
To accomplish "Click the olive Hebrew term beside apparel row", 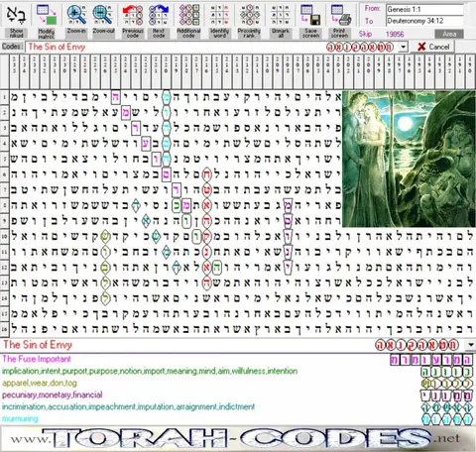I will pyautogui.click(x=447, y=384).
